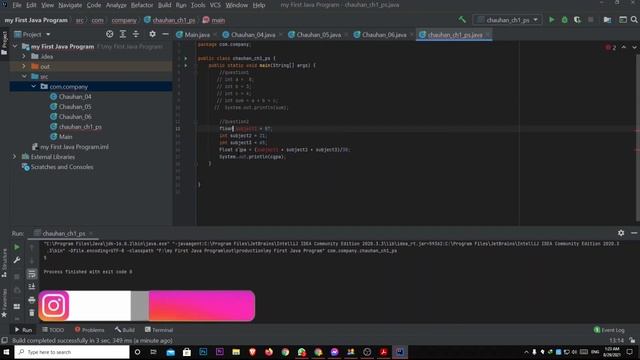The width and height of the screenshot is (640, 360).
Task: Hide the Project tool window
Action: coord(165,34)
